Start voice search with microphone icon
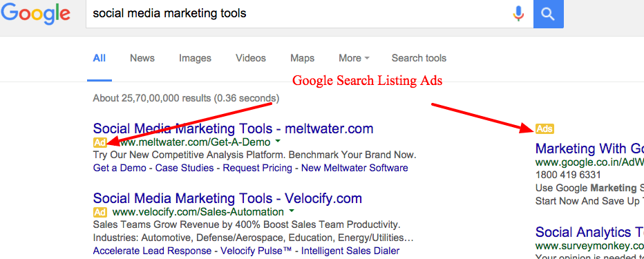The width and height of the screenshot is (644, 259). click(x=518, y=14)
